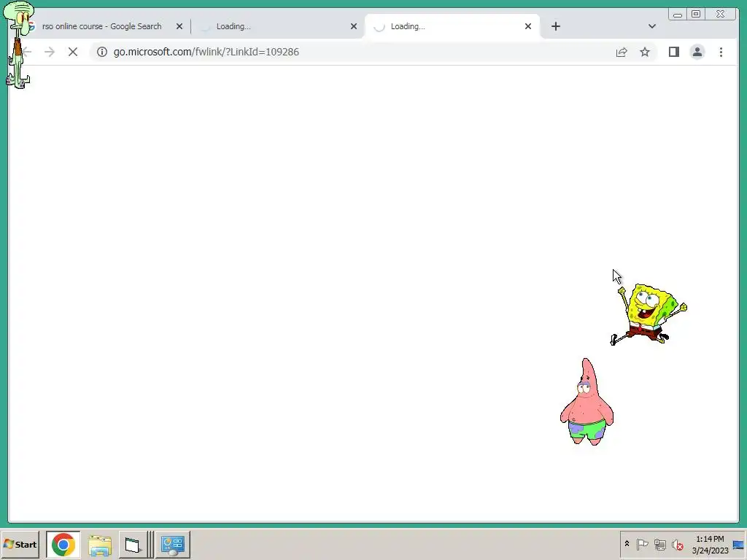Viewport: 747px width, 560px height.
Task: Click Show Desktop button in tray corner
Action: [738, 544]
